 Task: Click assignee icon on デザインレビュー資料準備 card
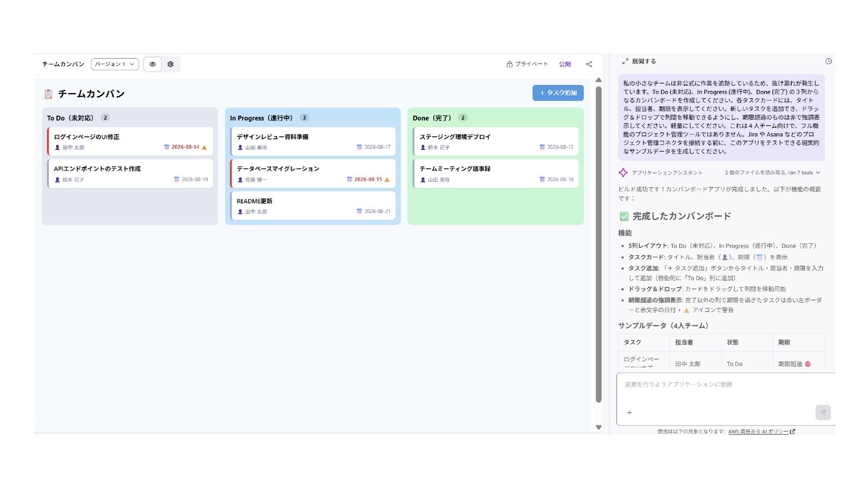click(x=240, y=147)
